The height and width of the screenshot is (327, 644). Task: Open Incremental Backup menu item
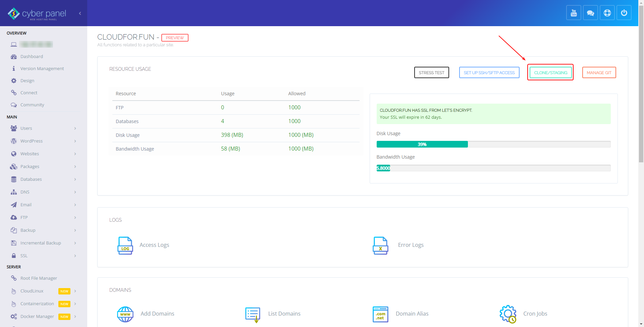[x=44, y=243]
